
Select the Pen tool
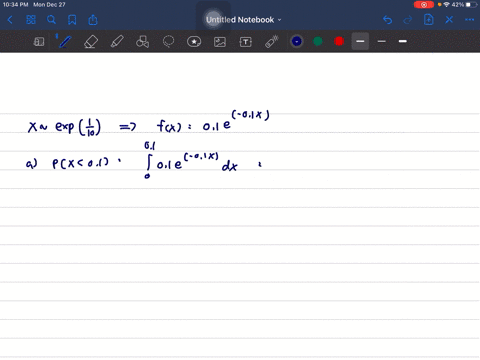tap(65, 42)
